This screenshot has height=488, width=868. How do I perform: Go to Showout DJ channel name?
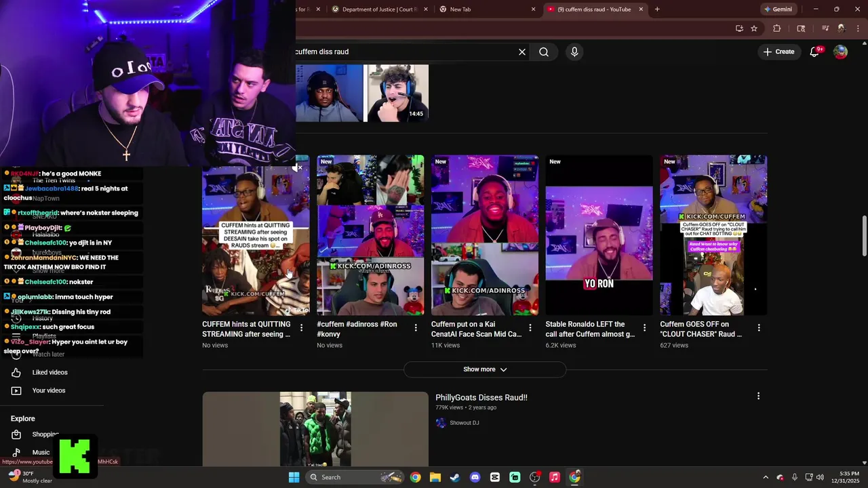point(465,423)
